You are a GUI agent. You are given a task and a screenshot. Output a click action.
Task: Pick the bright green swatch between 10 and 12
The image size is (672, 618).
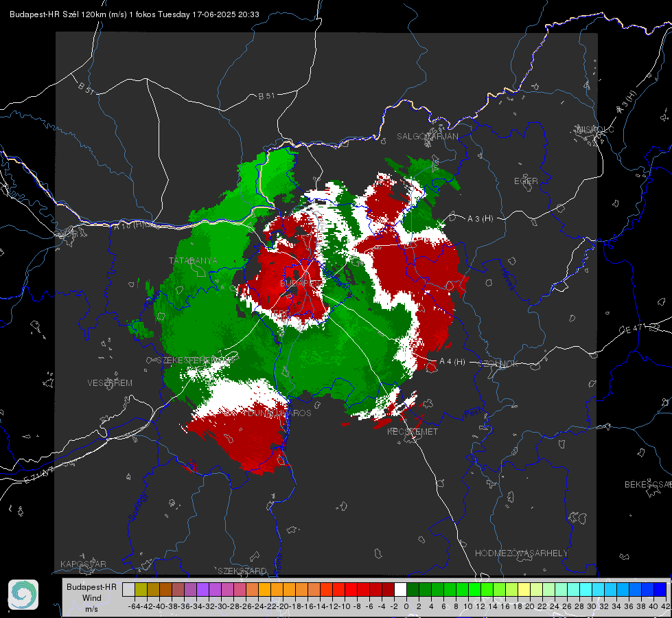tap(474, 589)
